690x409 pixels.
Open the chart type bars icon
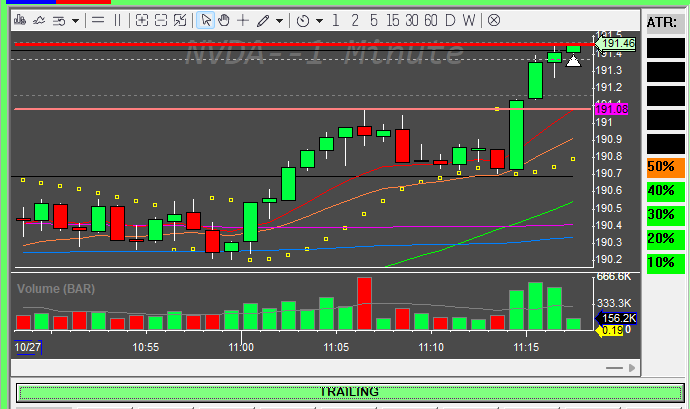pyautogui.click(x=20, y=20)
